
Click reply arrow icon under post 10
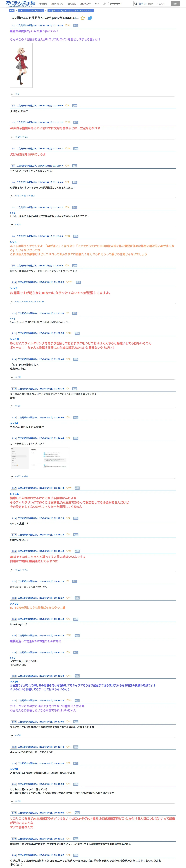click(x=12, y=302)
